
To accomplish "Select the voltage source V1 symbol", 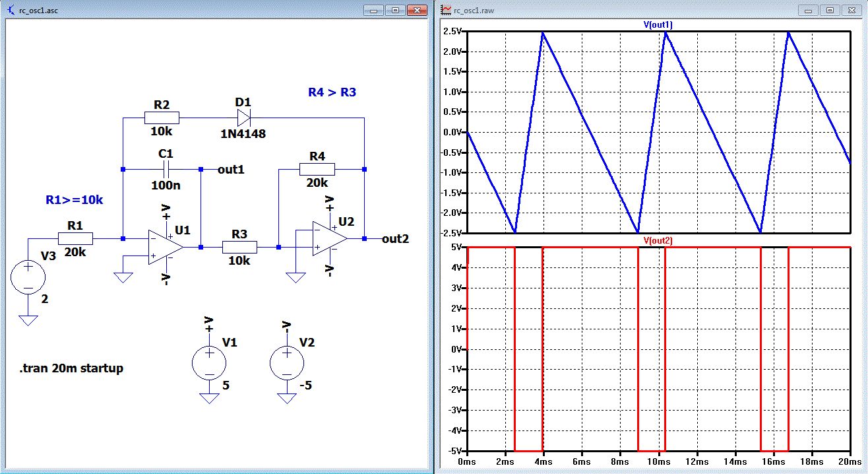I will 208,362.
